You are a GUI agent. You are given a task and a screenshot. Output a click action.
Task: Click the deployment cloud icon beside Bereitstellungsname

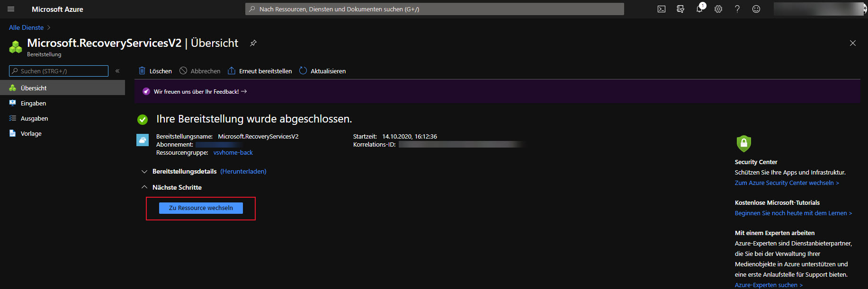point(143,140)
